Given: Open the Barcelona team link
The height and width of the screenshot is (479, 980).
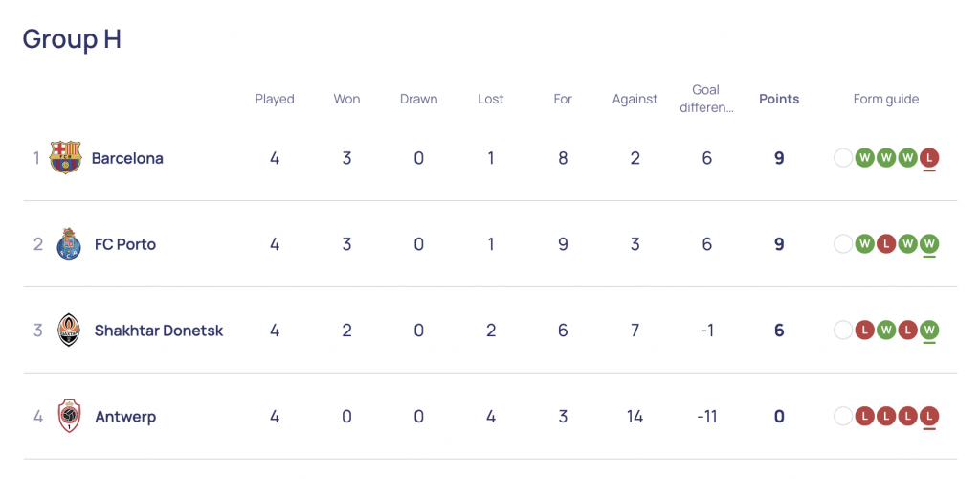Looking at the screenshot, I should 127,158.
